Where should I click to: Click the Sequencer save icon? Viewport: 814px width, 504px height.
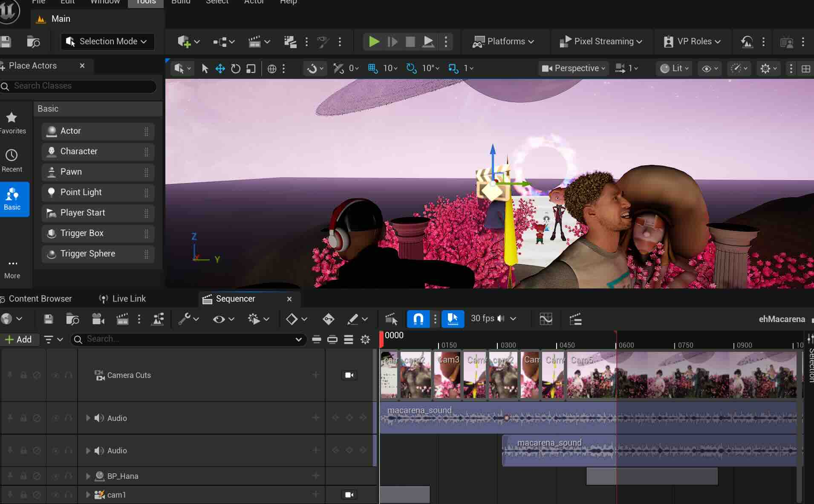tap(49, 319)
